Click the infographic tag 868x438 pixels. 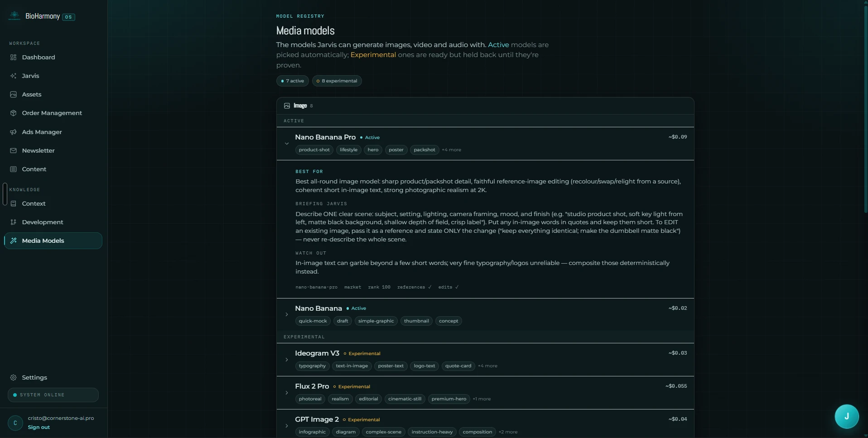(x=312, y=432)
